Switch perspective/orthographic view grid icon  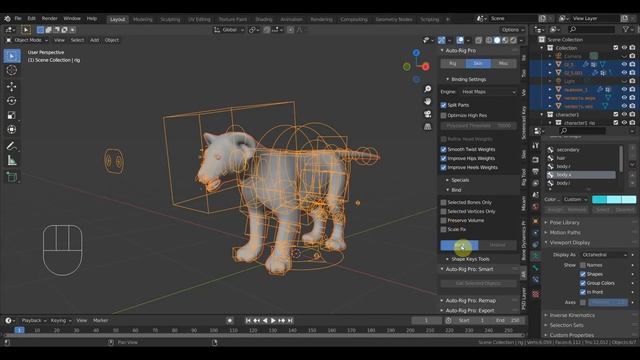click(427, 127)
